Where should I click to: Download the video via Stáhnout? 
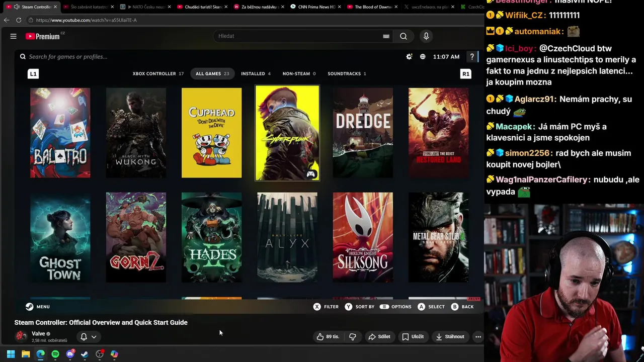[450, 337]
